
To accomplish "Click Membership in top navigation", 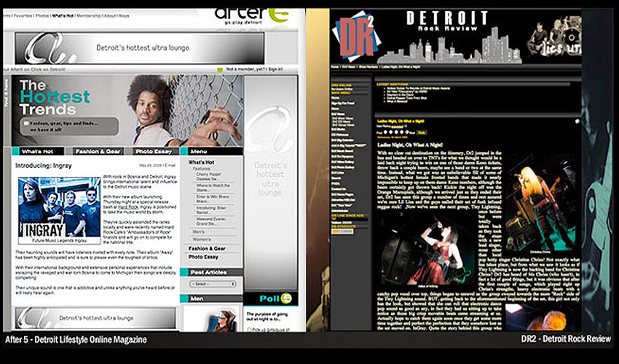I will [89, 16].
